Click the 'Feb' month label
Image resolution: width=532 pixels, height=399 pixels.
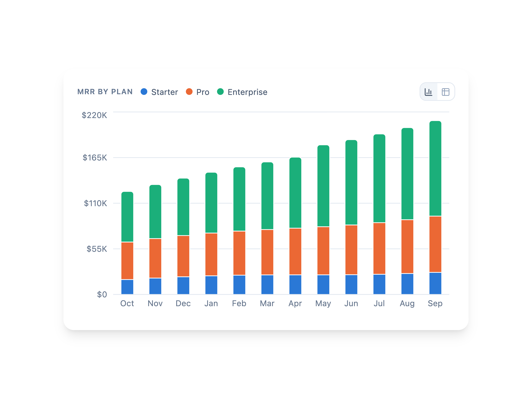tap(239, 303)
